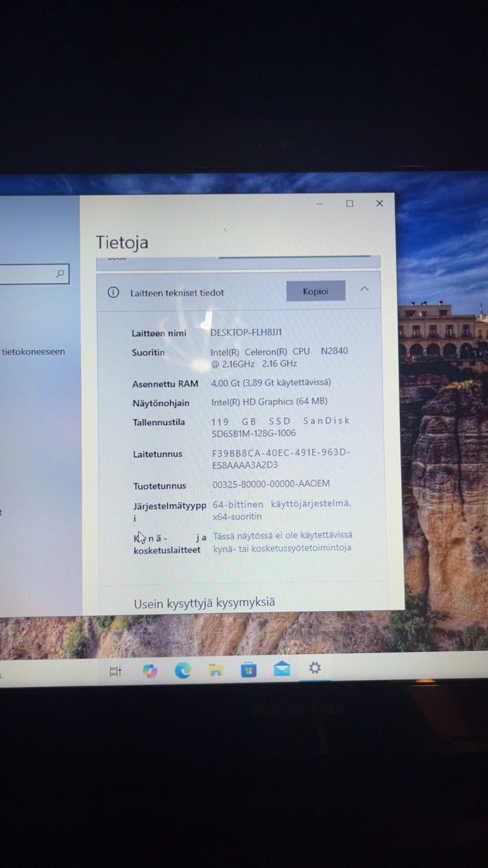Image resolution: width=488 pixels, height=868 pixels.
Task: Launch Copilot from the taskbar
Action: click(150, 671)
